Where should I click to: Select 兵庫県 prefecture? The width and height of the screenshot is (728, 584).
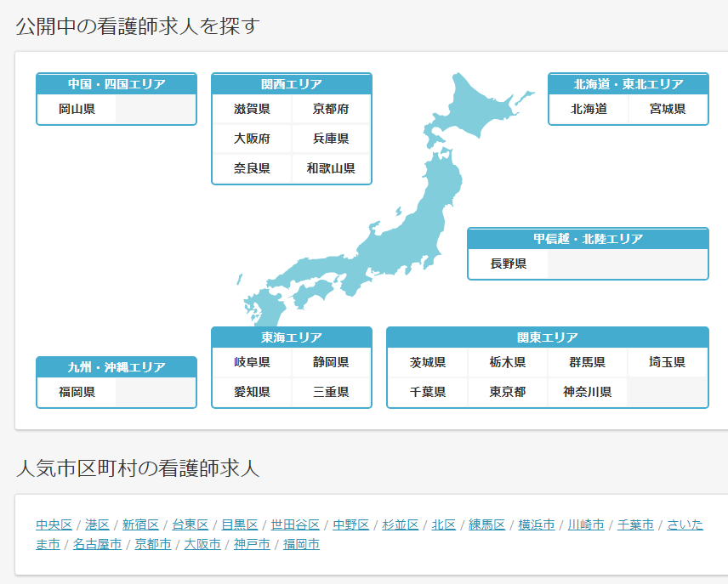pos(331,139)
